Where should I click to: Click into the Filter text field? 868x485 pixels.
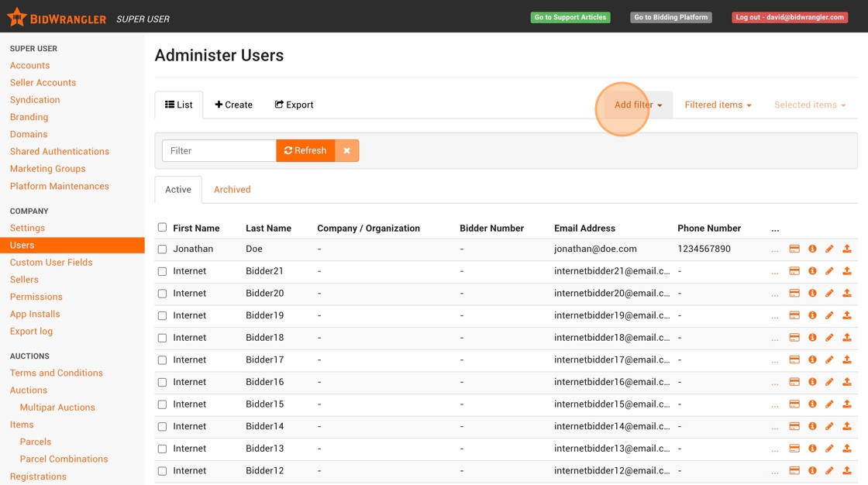[219, 150]
